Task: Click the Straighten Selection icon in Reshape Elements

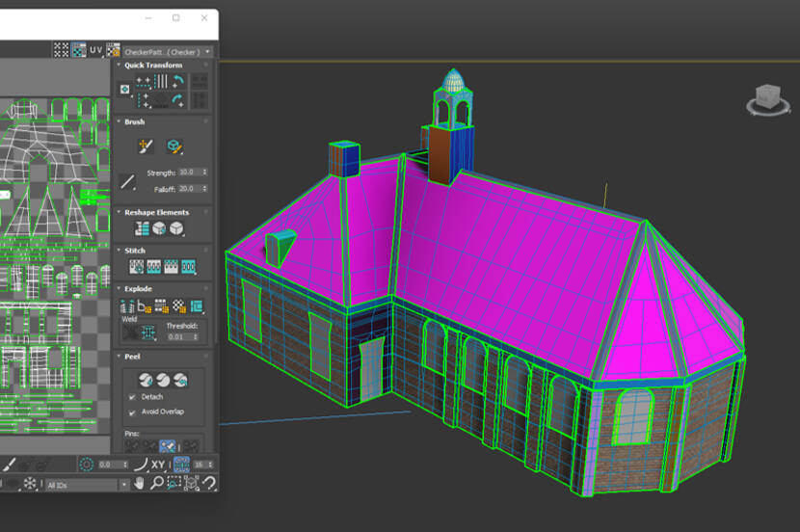Action: tap(143, 228)
